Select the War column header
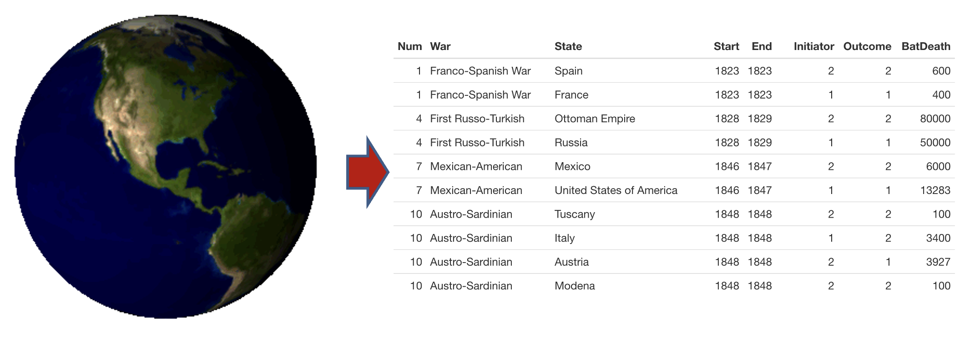 (x=440, y=46)
